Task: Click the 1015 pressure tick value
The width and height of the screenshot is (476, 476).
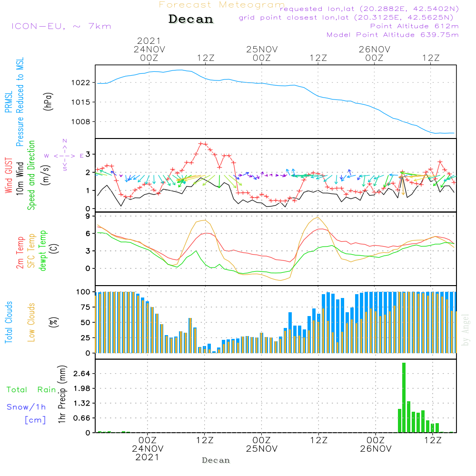Action: point(81,102)
